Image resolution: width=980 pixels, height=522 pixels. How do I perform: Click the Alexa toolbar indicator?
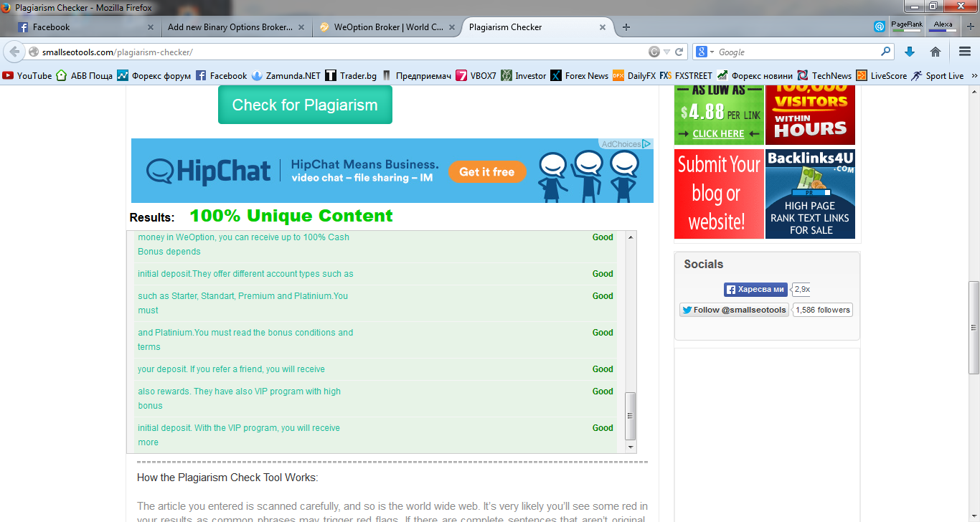pos(943,27)
